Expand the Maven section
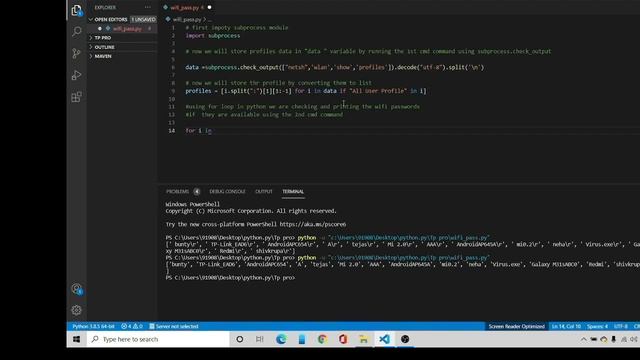Viewport: 640px width, 360px height. pyautogui.click(x=103, y=56)
